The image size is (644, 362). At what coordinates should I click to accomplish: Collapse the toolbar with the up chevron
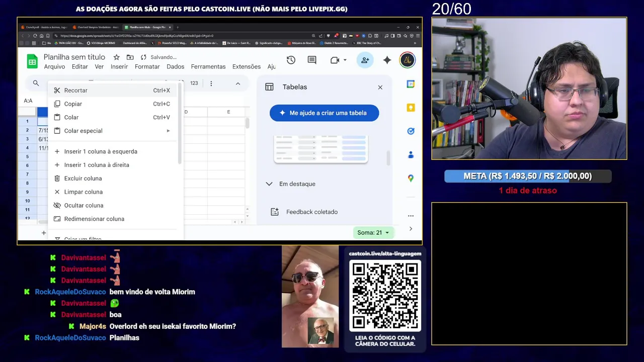237,83
